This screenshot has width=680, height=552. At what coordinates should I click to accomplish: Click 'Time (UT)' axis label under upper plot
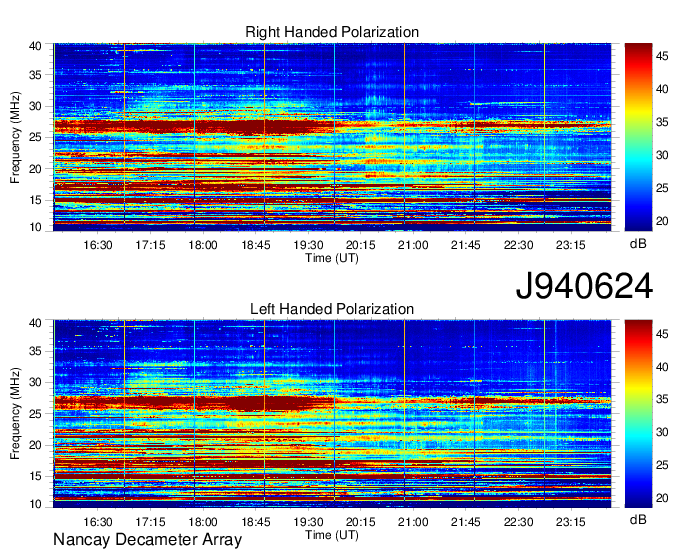click(332, 258)
